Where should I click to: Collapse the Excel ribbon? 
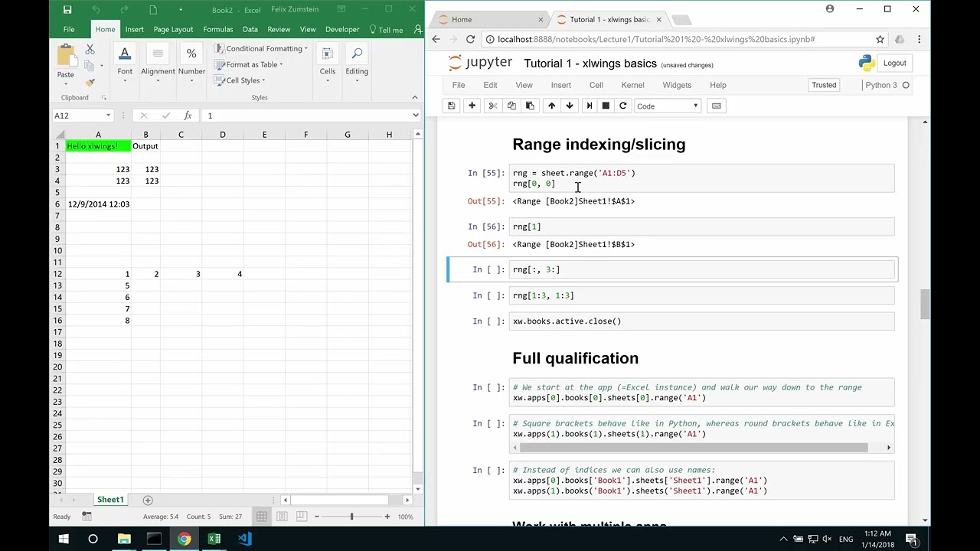(x=415, y=97)
